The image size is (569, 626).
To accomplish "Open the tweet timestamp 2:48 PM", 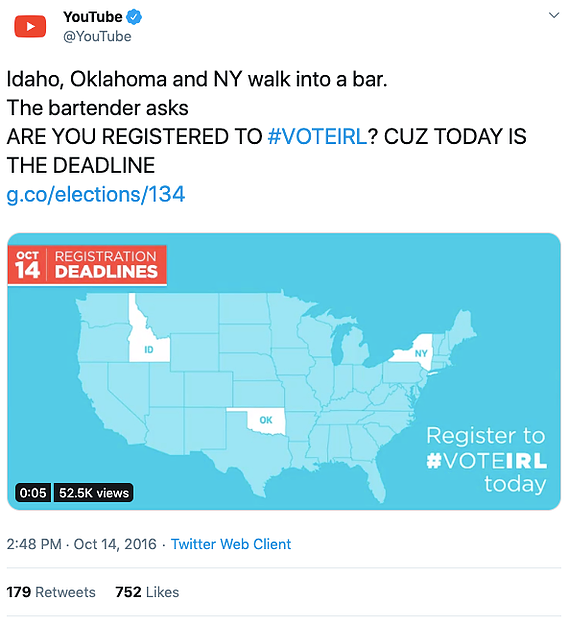I will pos(34,544).
